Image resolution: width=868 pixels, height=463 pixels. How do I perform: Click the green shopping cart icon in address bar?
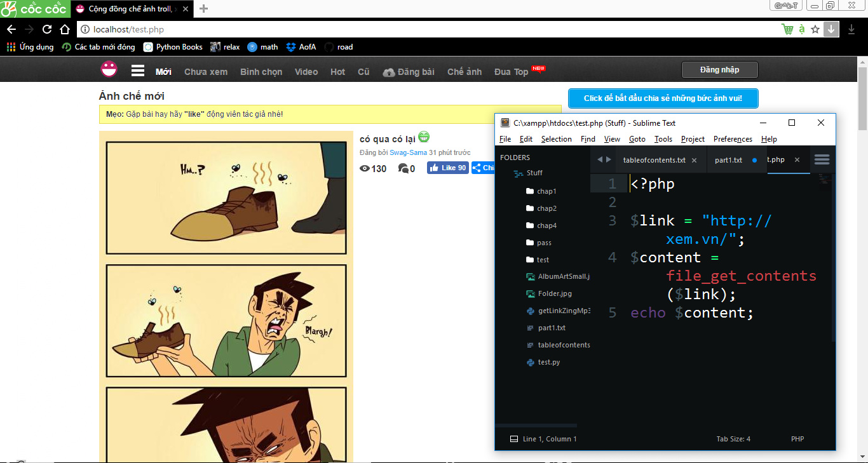788,29
